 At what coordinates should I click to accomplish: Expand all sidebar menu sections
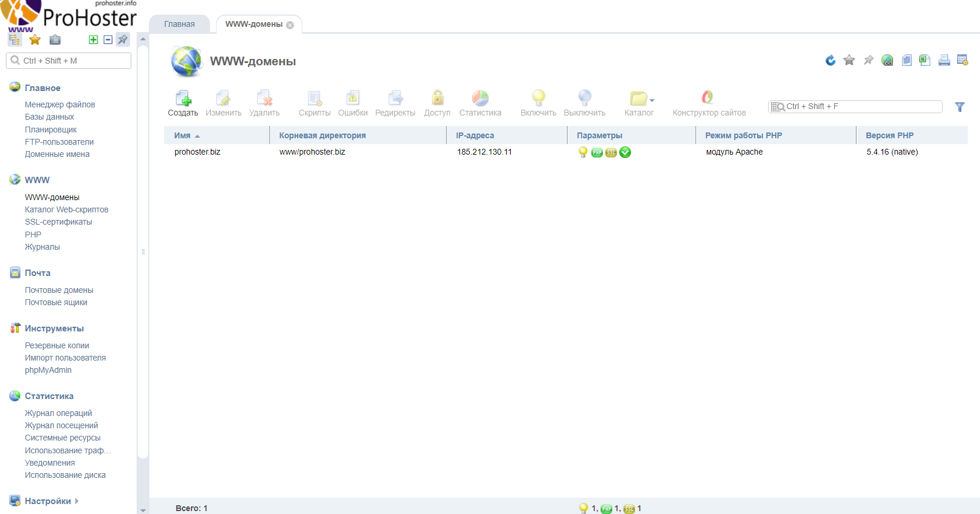[93, 40]
